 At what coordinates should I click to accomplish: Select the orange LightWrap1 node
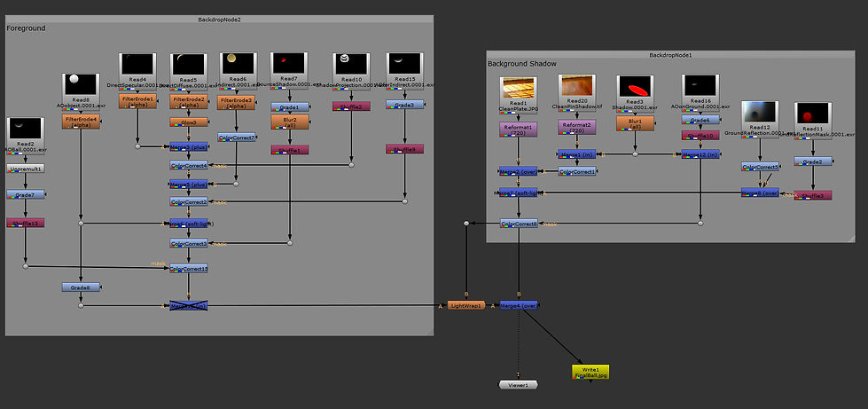pyautogui.click(x=466, y=305)
